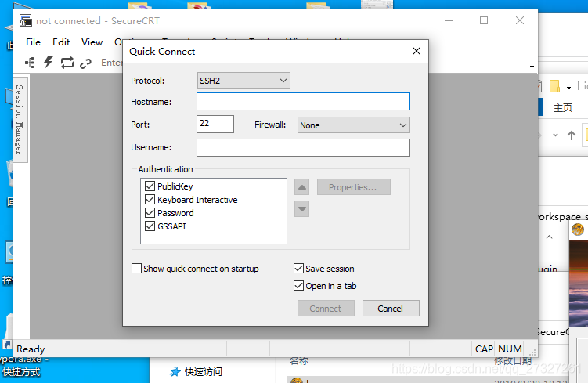Viewport: 588px width, 383px height.
Task: Click the Port field showing 22
Action: 215,124
